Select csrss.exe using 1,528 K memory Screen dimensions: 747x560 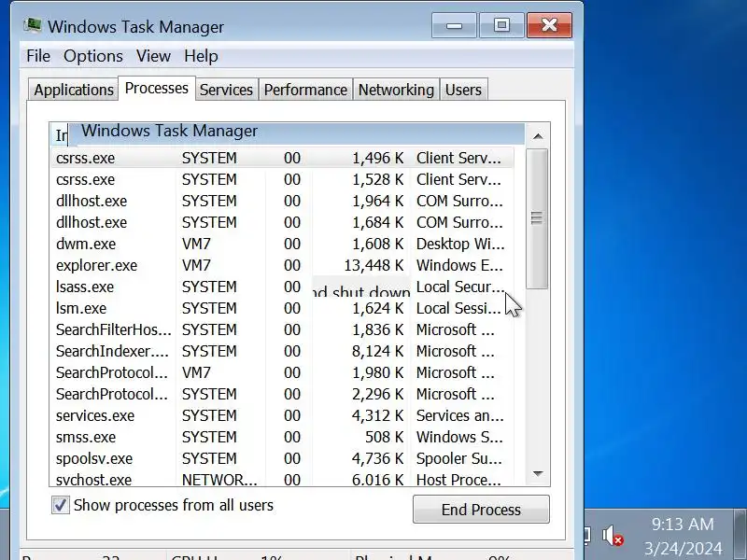point(282,179)
